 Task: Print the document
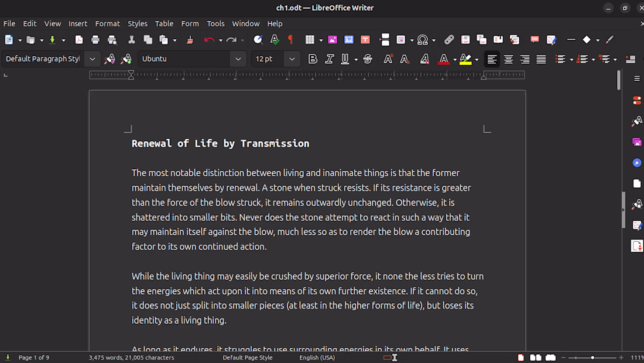pyautogui.click(x=95, y=40)
